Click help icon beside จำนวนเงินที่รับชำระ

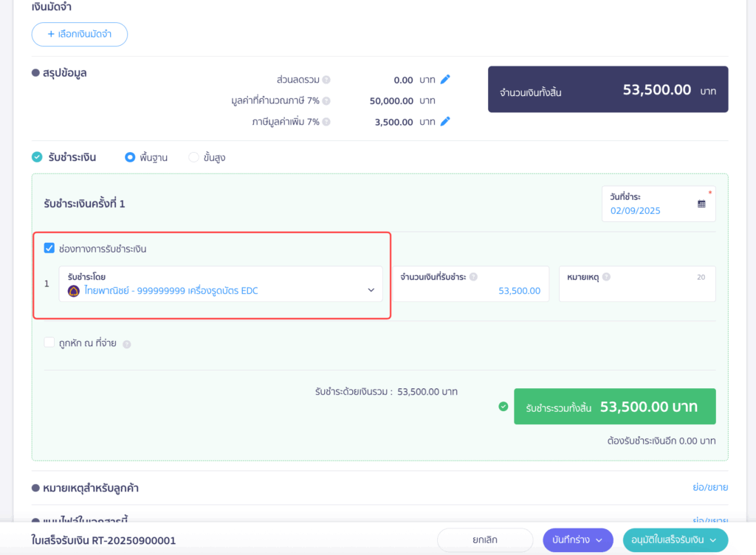coord(473,277)
